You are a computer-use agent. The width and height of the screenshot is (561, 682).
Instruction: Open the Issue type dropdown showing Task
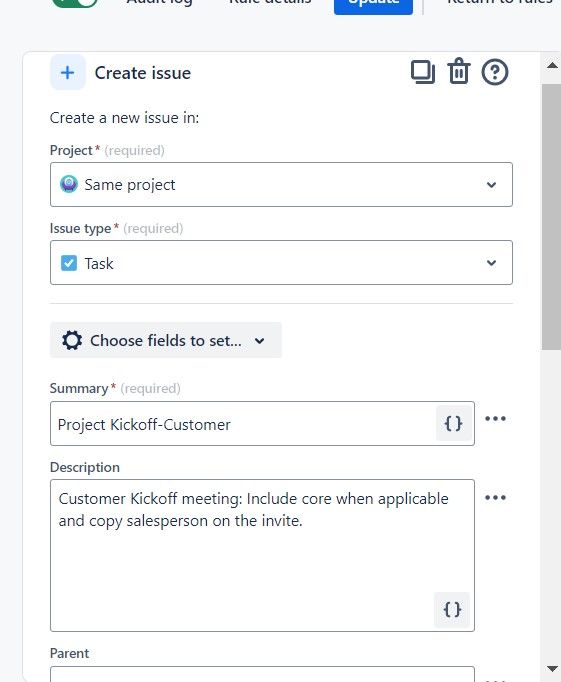point(281,263)
